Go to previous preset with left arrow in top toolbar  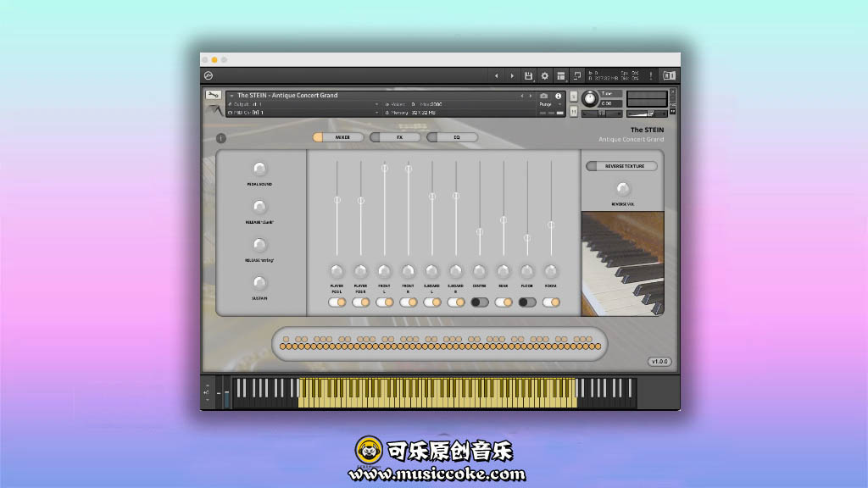(x=496, y=75)
